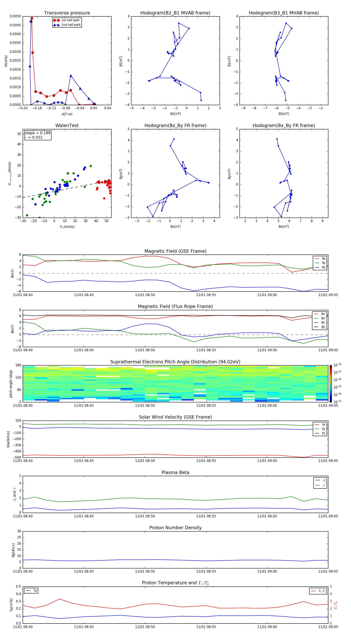Click the 'VA(km/s)' x-axis label of WalenTest
Screen dimensions: 351x644
pos(67,227)
